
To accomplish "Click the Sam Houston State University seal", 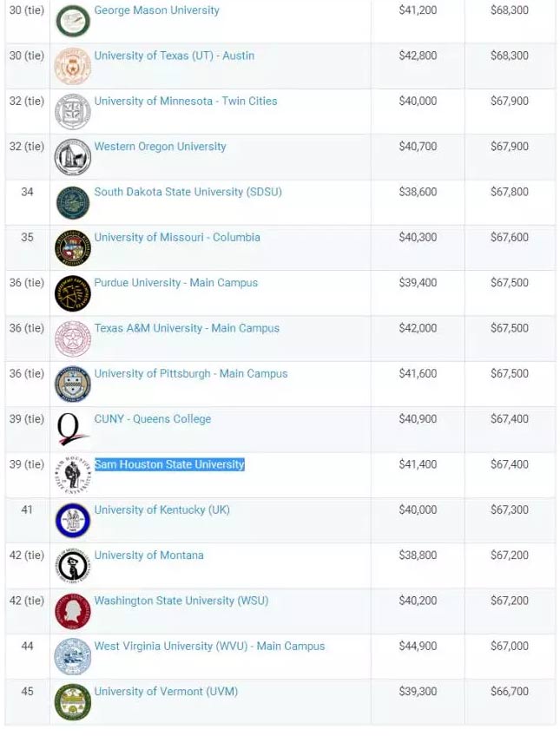I will pos(73,475).
